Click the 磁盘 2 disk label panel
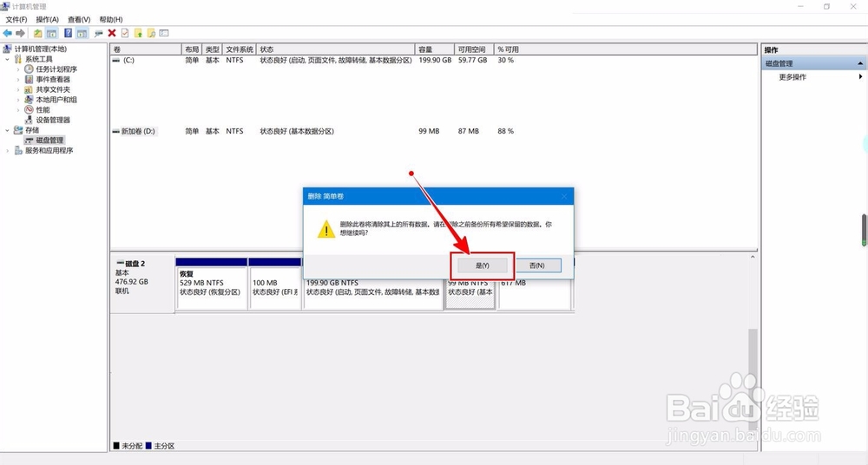The width and height of the screenshot is (868, 465). click(143, 283)
